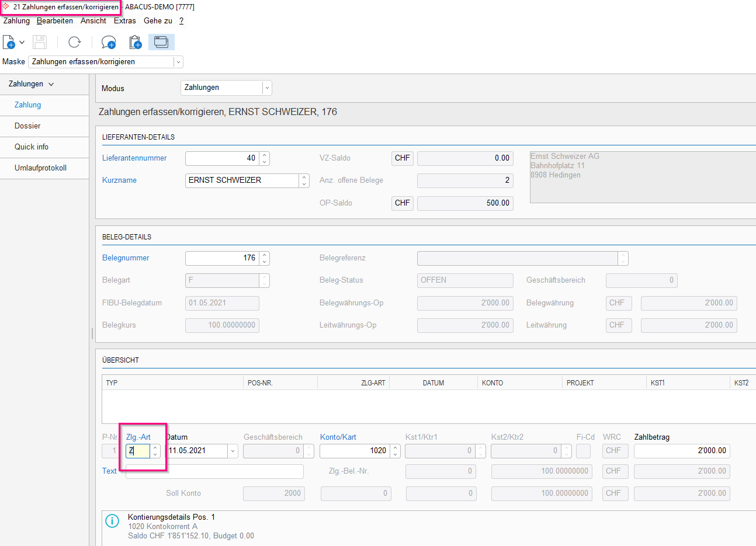Open the arrow next to new document icon
Screen dimensions: 756x546
[22, 42]
